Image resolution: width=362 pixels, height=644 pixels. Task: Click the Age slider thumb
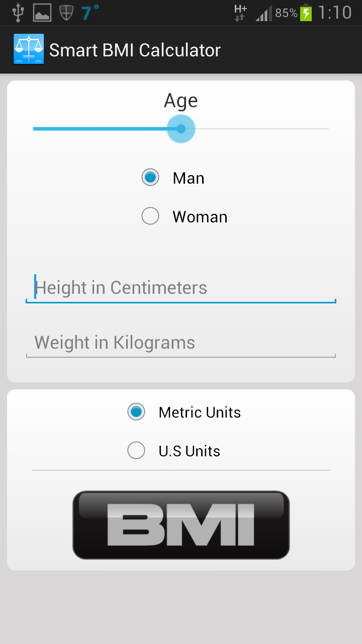(181, 129)
